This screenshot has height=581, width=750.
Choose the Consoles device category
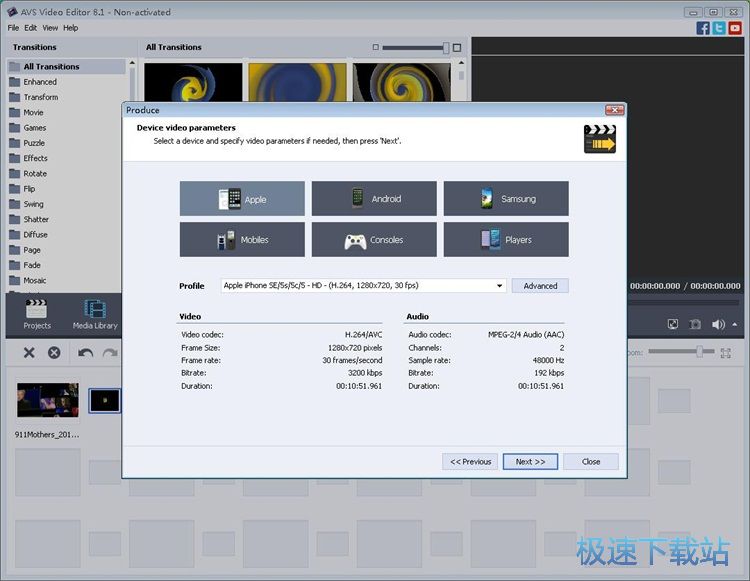pos(374,240)
